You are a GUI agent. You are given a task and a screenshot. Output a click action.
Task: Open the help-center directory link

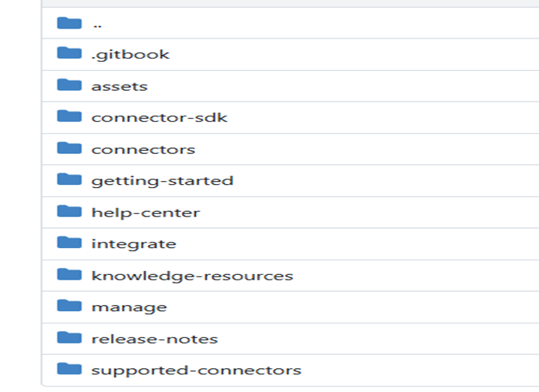coord(146,213)
